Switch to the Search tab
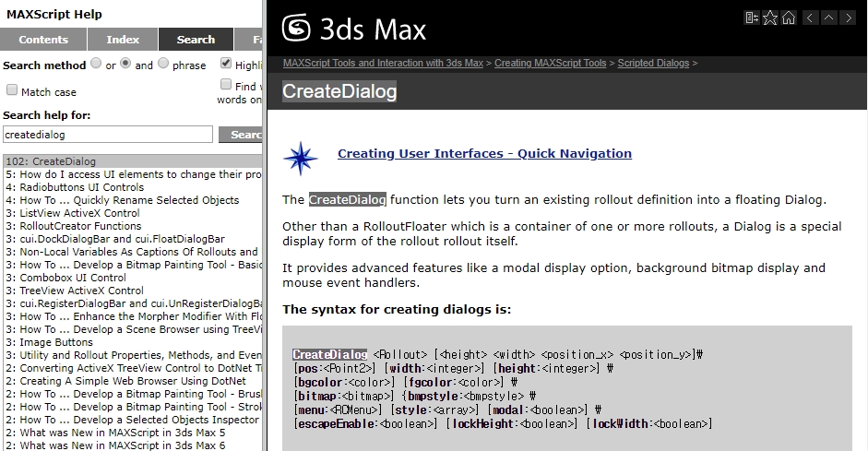Screen dimensions: 868x451 point(196,40)
